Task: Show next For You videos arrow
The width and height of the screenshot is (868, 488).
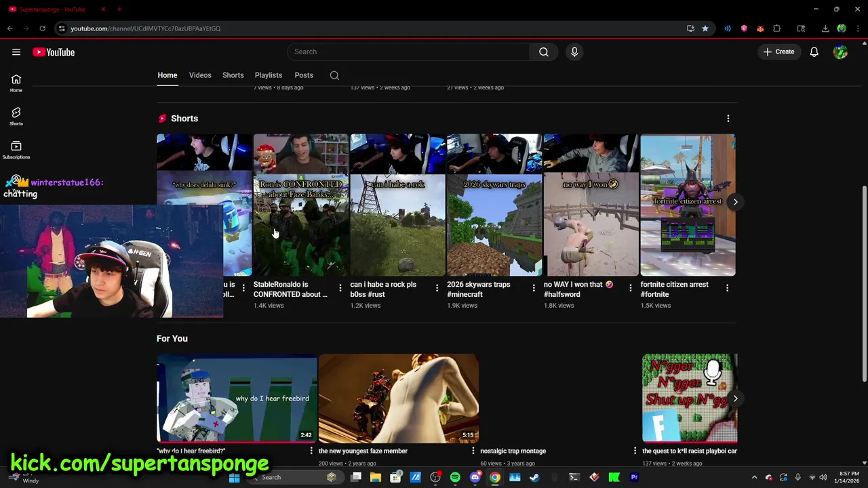Action: coord(735,399)
